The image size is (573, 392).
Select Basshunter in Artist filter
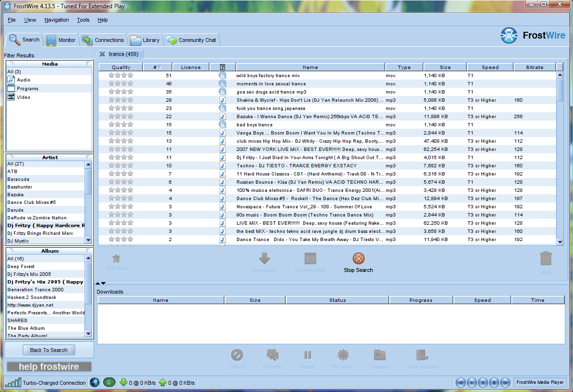pyautogui.click(x=46, y=187)
